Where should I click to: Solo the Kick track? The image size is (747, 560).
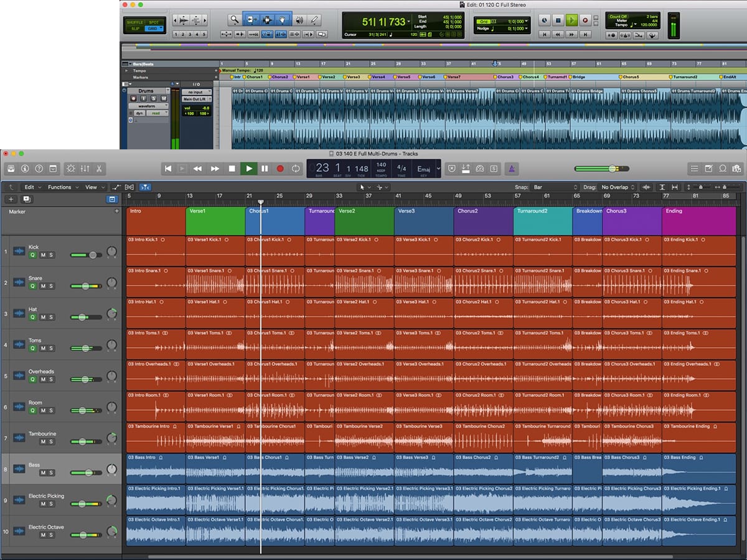[51, 255]
